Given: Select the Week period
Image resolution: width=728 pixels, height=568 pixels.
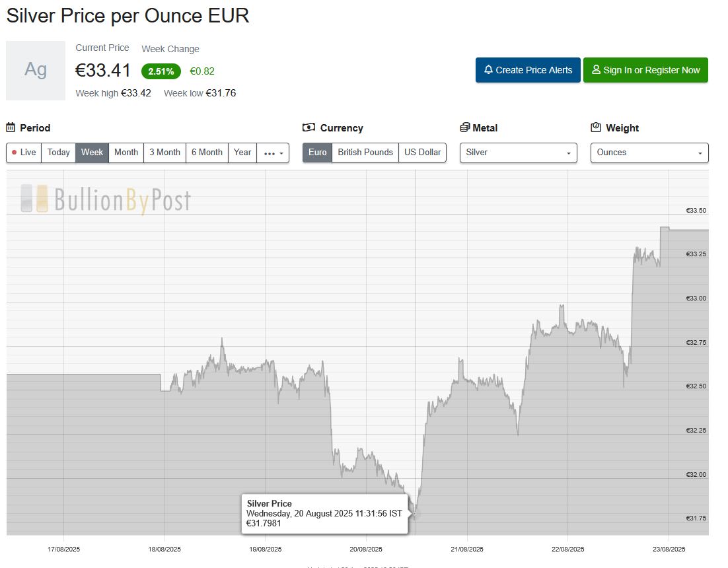Looking at the screenshot, I should point(92,153).
